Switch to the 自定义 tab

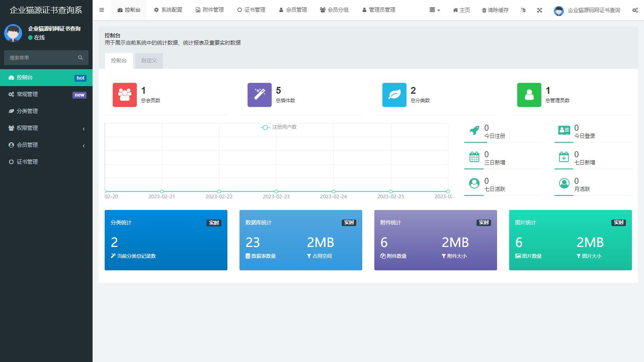click(149, 61)
